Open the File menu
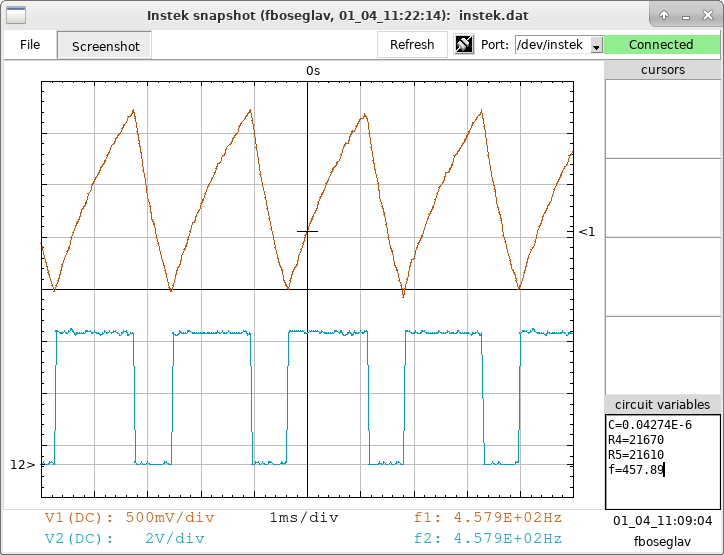This screenshot has height=555, width=724. (x=30, y=45)
